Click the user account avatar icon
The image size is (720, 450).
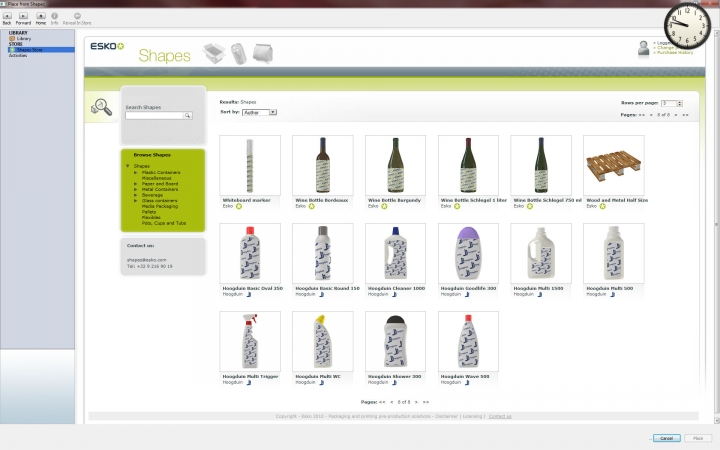[x=644, y=47]
